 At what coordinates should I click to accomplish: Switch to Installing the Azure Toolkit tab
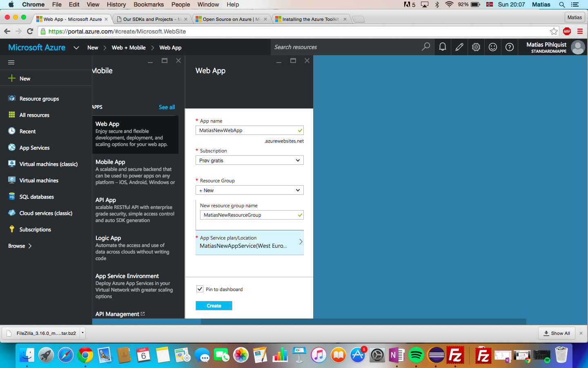point(311,19)
